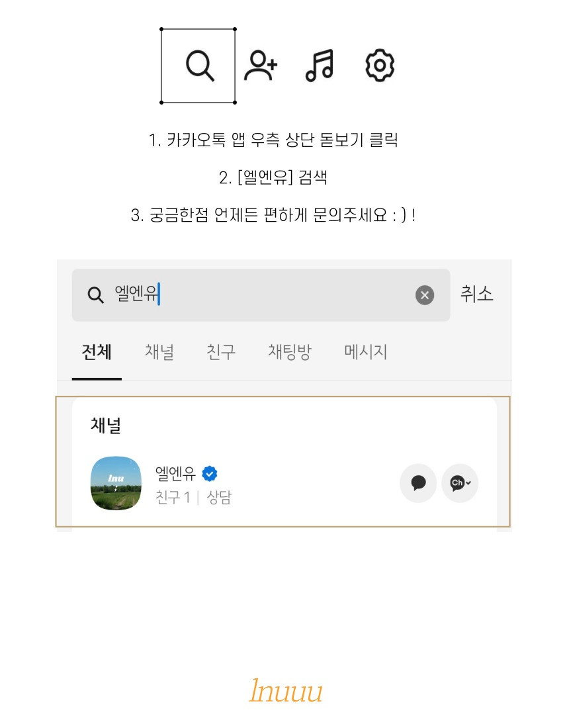Open the 엘엔유 channel profile thumbnail

pyautogui.click(x=116, y=483)
